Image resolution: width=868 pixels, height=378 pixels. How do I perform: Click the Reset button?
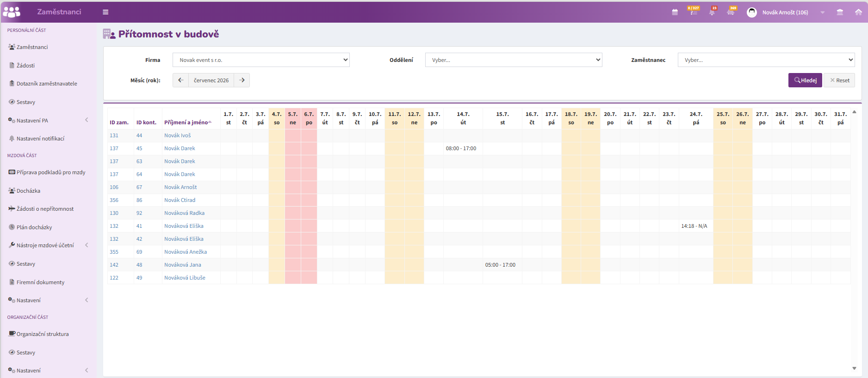point(839,80)
